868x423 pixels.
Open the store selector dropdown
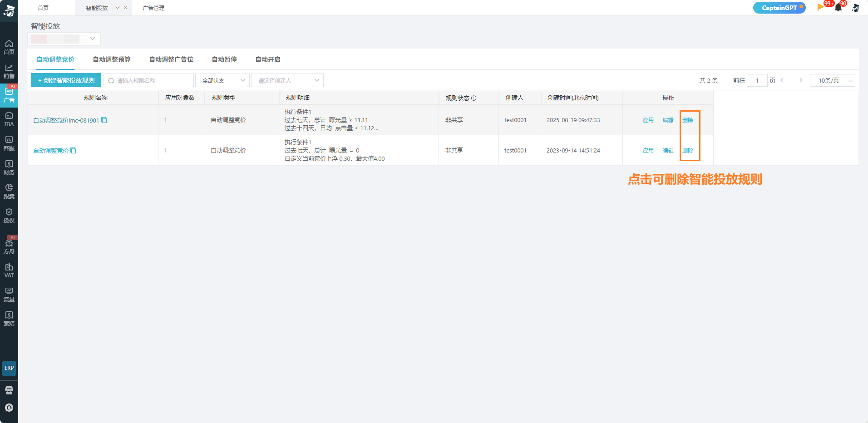64,39
